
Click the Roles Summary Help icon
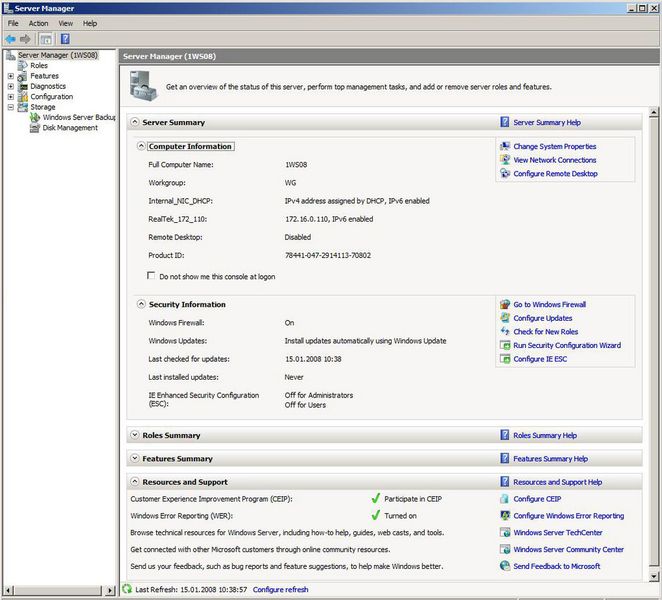pos(505,435)
